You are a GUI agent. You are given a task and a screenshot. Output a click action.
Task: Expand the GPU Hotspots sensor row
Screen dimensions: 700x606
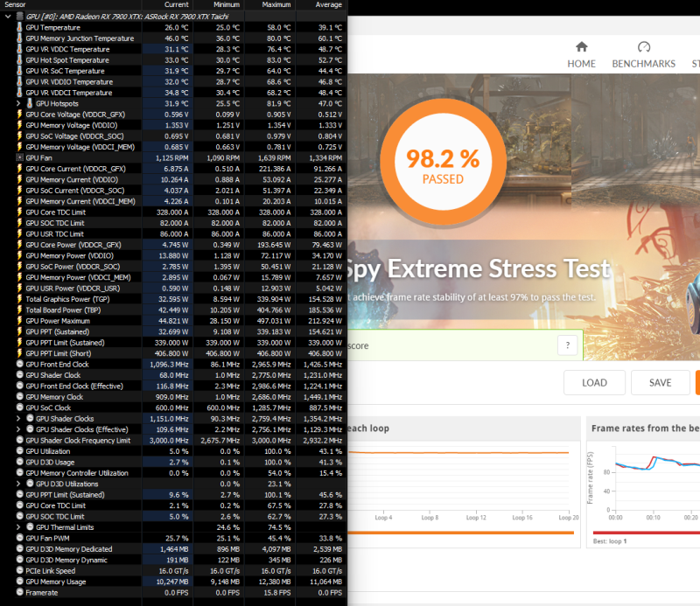[x=18, y=103]
